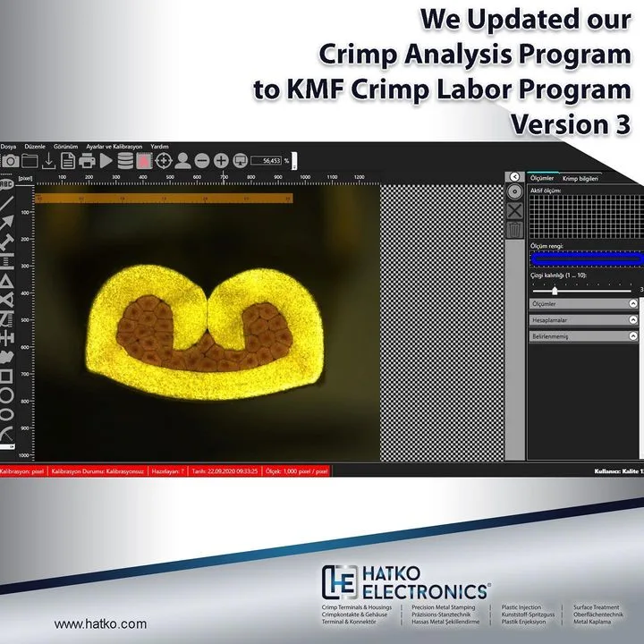The width and height of the screenshot is (644, 644).
Task: Click the pink image overlay icon
Action: tap(144, 161)
